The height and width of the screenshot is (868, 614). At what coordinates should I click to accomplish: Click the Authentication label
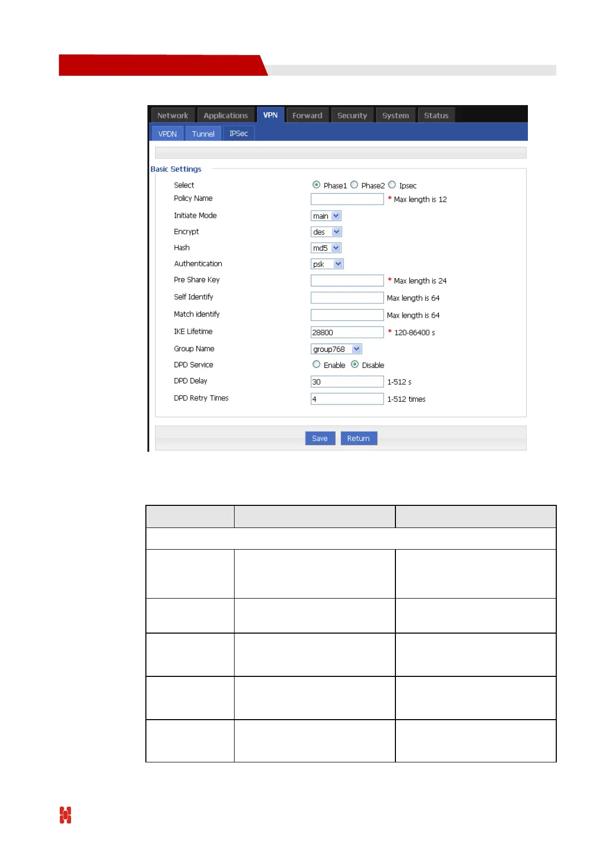pyautogui.click(x=198, y=264)
